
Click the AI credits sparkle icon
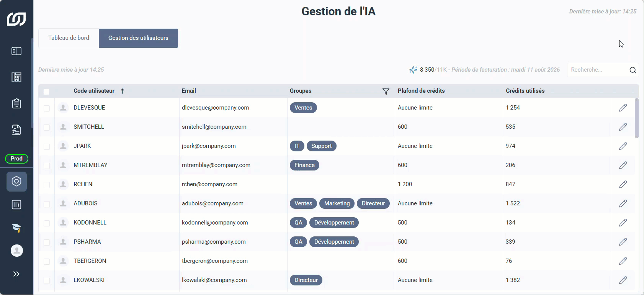[x=413, y=70]
